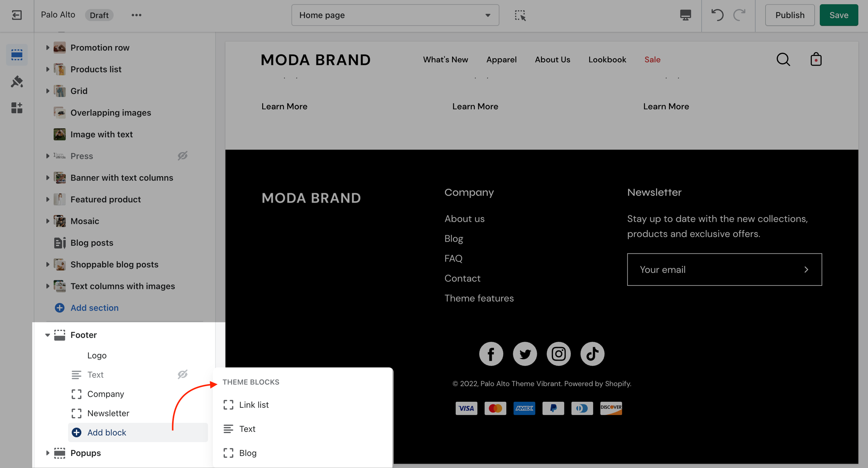Click the Add section link

pos(94,308)
